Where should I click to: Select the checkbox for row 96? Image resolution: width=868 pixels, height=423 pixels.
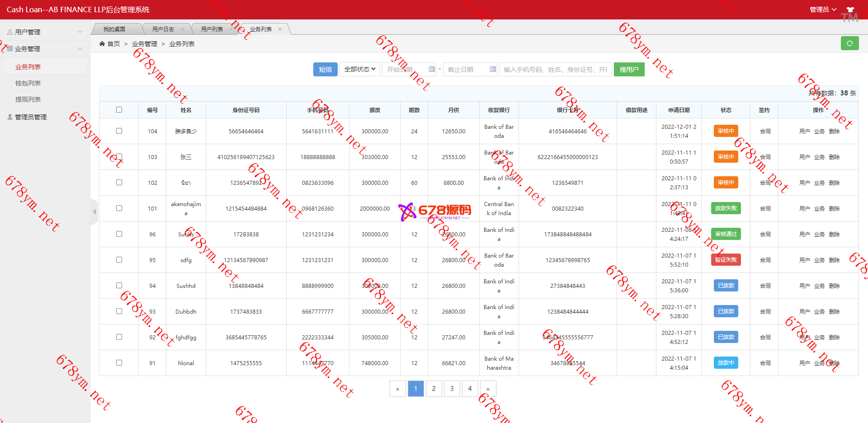[119, 234]
